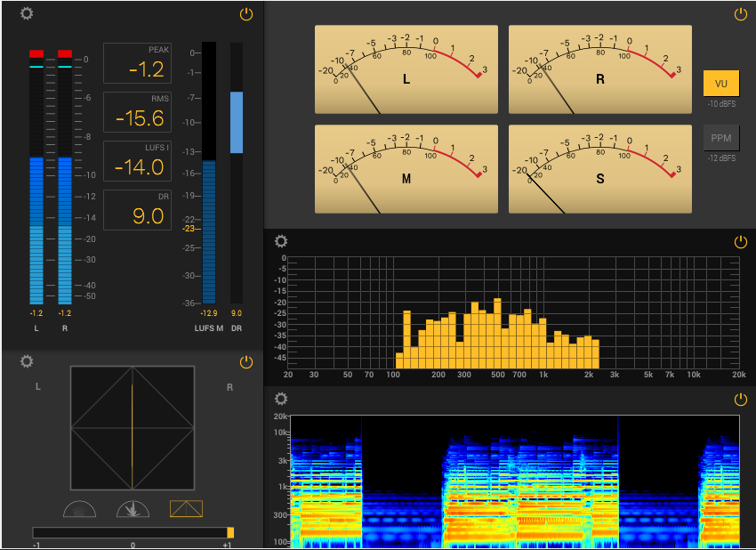Screen dimensions: 756x550
Task: Click the PEAK readout box
Action: [137, 63]
